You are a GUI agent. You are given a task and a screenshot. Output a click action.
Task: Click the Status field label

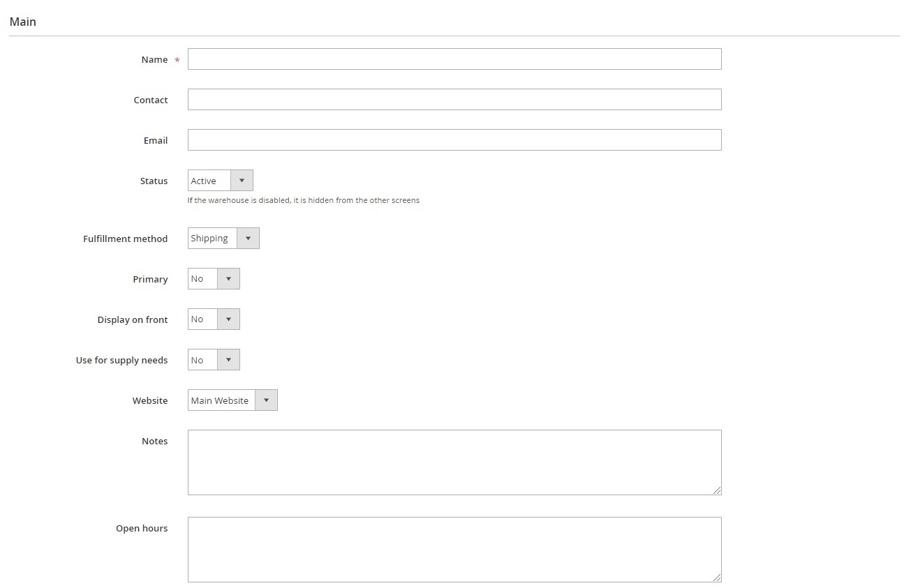[154, 181]
